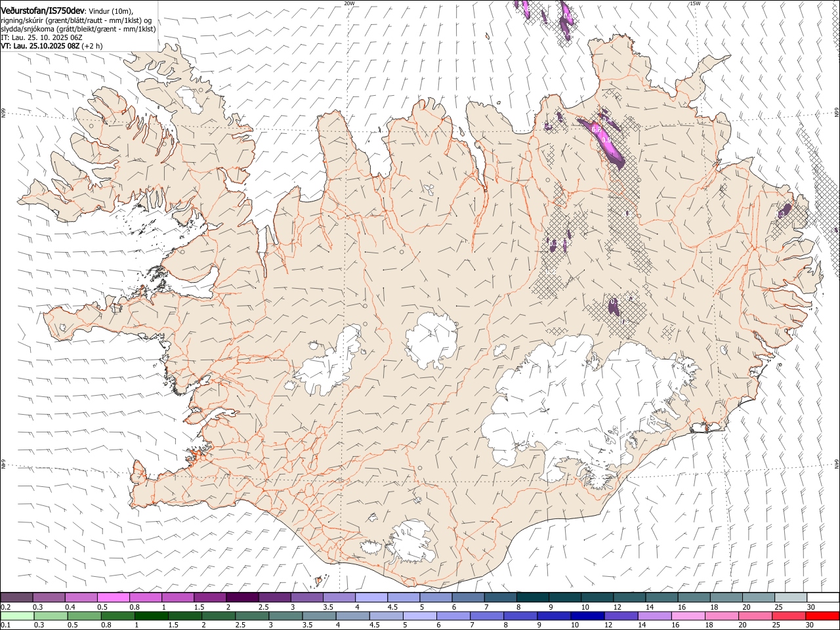Click the upper legend swatch labeled 14
Image resolution: width=840 pixels, height=630 pixels.
[x=661, y=597]
